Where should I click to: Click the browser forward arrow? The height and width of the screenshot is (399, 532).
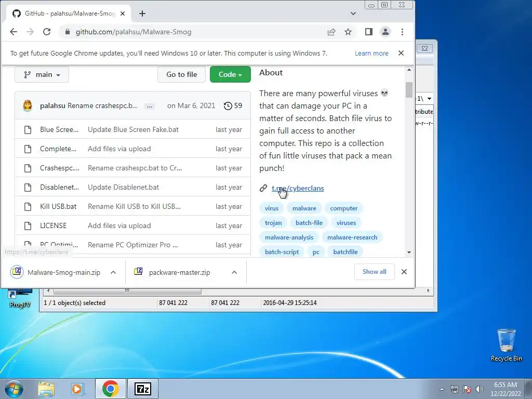(30, 32)
